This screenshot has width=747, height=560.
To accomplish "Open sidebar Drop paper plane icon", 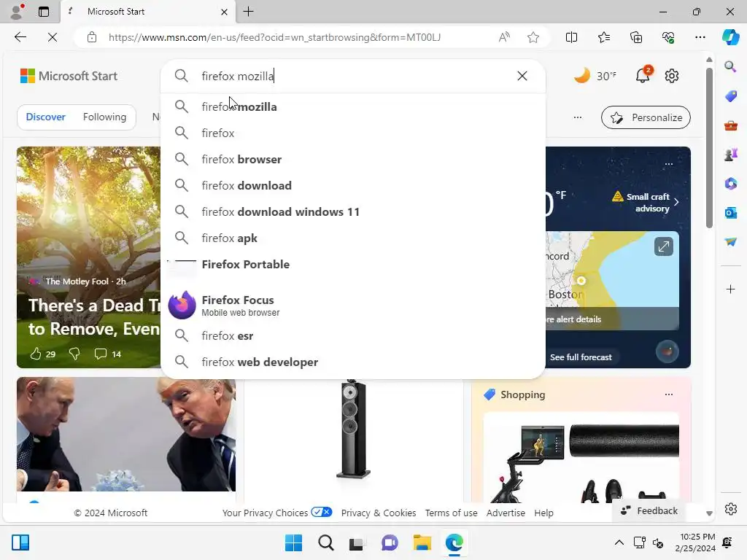I will click(x=730, y=242).
